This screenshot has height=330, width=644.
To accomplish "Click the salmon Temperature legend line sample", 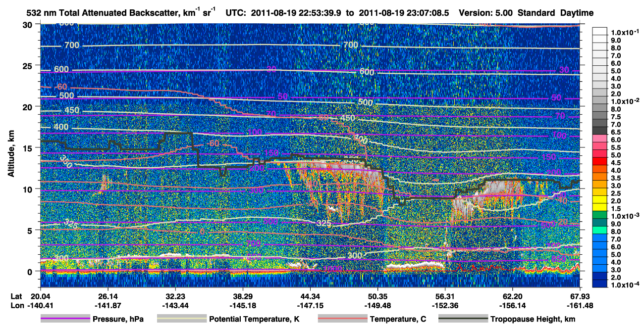I will 342,319.
